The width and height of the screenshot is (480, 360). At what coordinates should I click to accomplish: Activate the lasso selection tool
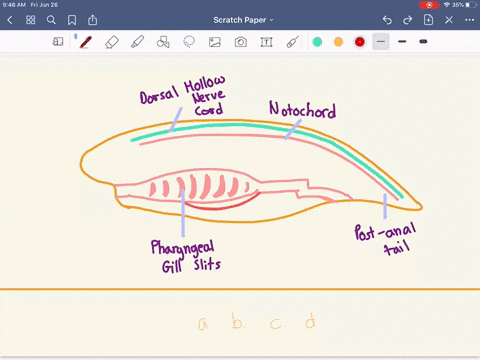tap(189, 42)
